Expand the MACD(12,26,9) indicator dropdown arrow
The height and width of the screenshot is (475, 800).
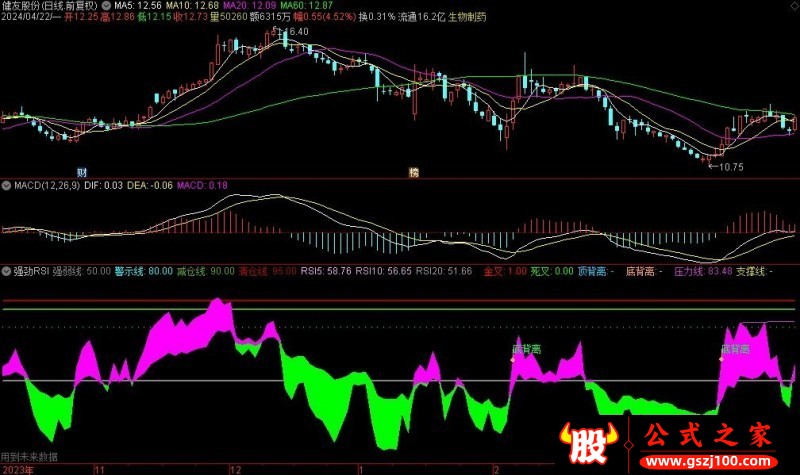click(6, 185)
